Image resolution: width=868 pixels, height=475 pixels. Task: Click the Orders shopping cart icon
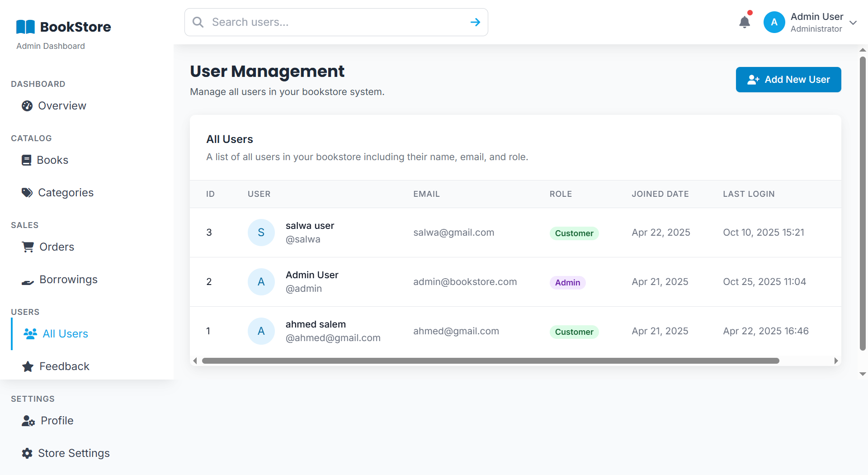pos(28,247)
